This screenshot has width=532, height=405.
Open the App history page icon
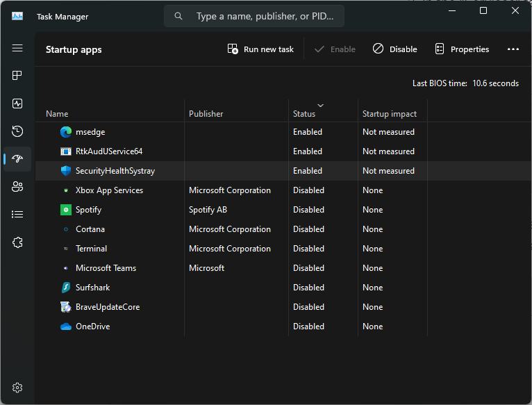tap(17, 131)
